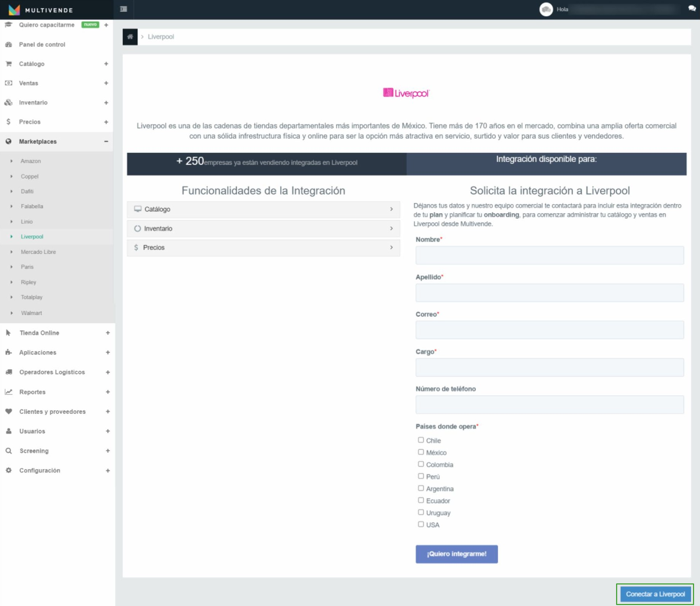Click the Configuración gear icon

pos(8,471)
